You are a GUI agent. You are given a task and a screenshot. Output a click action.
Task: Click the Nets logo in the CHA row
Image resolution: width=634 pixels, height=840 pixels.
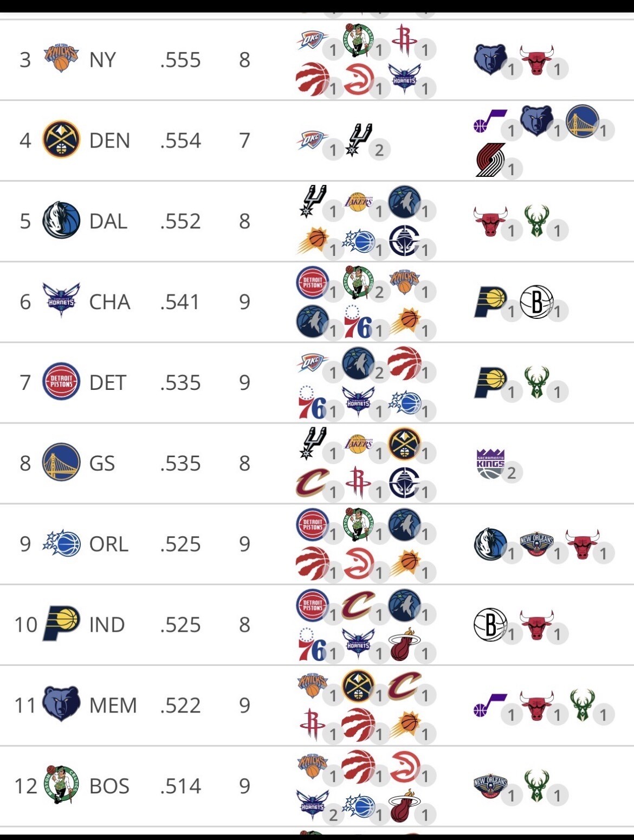(x=536, y=302)
